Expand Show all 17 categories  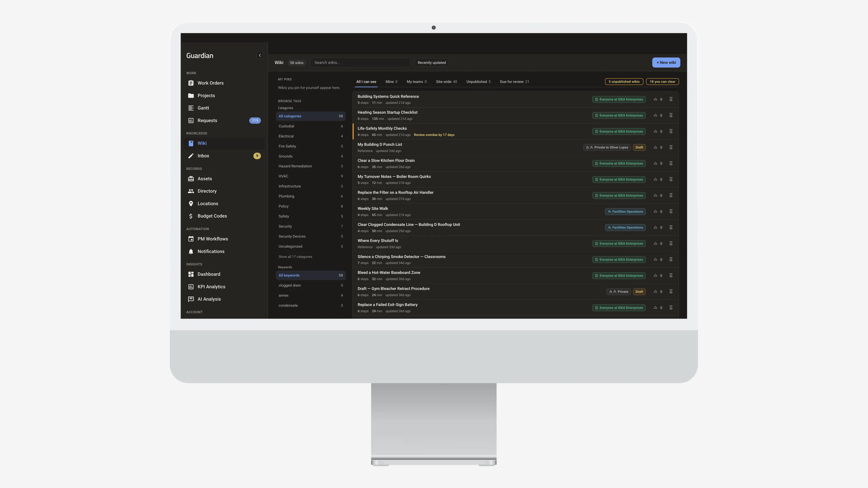295,257
